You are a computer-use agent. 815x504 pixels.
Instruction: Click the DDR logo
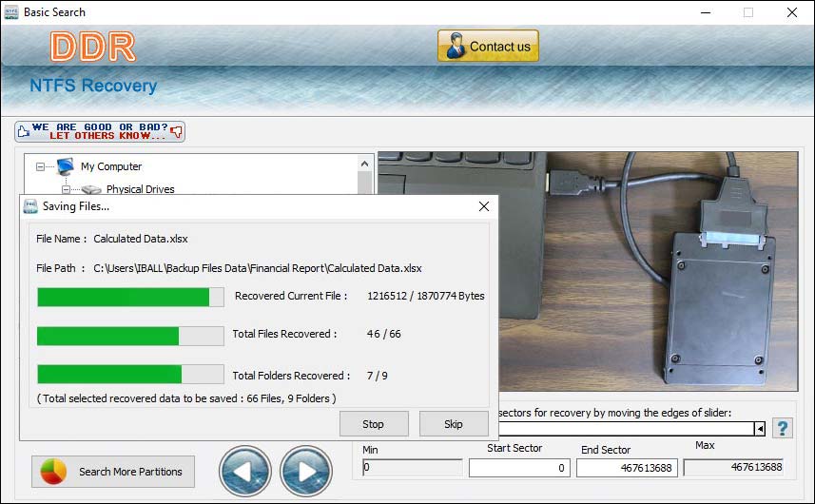point(93,47)
